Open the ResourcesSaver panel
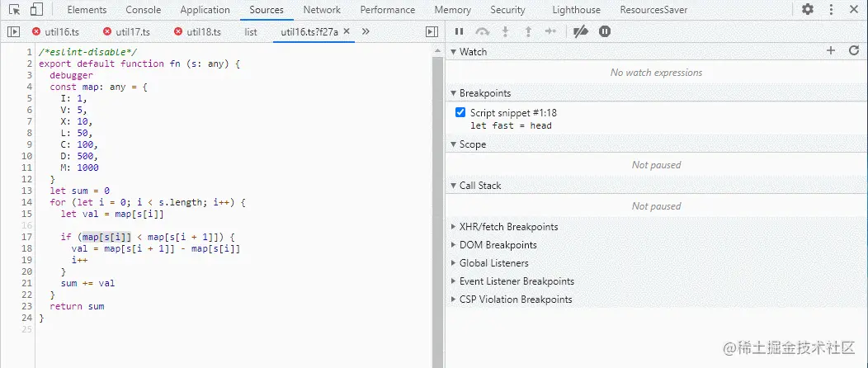This screenshot has width=868, height=368. coord(653,10)
